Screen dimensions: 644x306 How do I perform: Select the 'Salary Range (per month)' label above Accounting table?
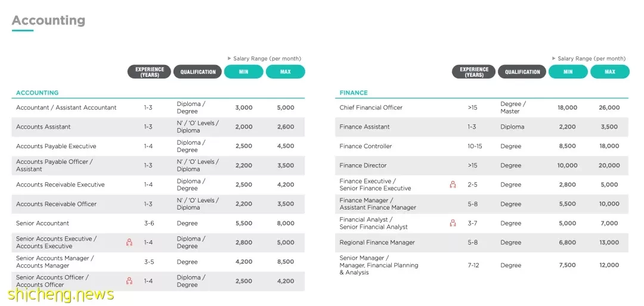click(267, 59)
